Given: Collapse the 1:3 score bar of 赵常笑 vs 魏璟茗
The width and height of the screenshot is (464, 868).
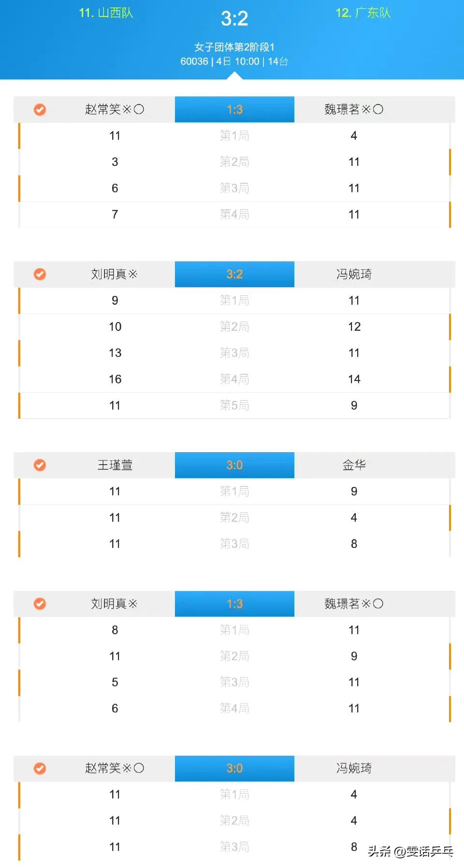Looking at the screenshot, I should (x=234, y=109).
